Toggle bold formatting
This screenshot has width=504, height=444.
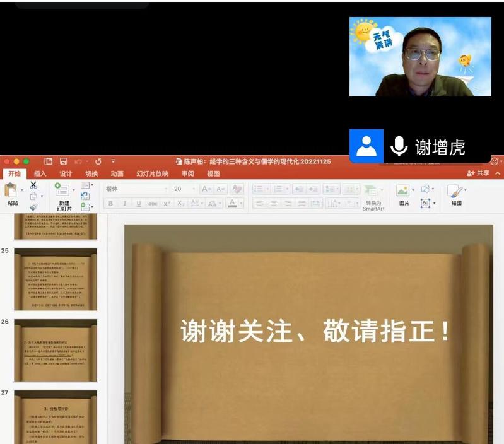tap(110, 204)
